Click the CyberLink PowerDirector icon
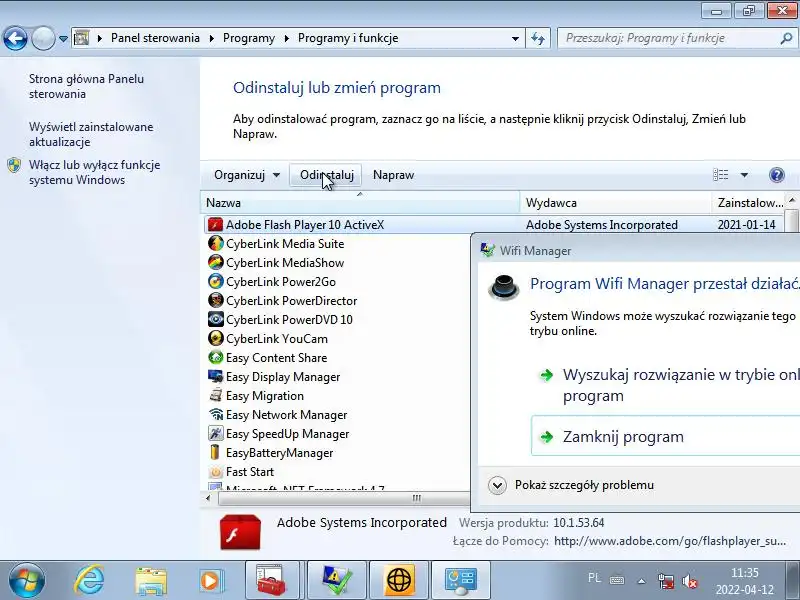This screenshot has height=600, width=800. pyautogui.click(x=215, y=301)
